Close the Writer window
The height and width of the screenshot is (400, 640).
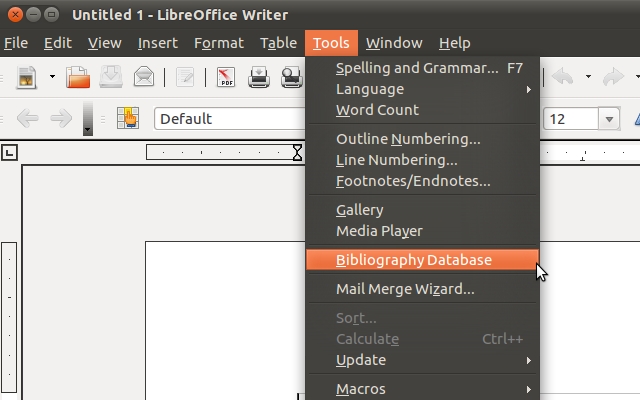pos(15,15)
